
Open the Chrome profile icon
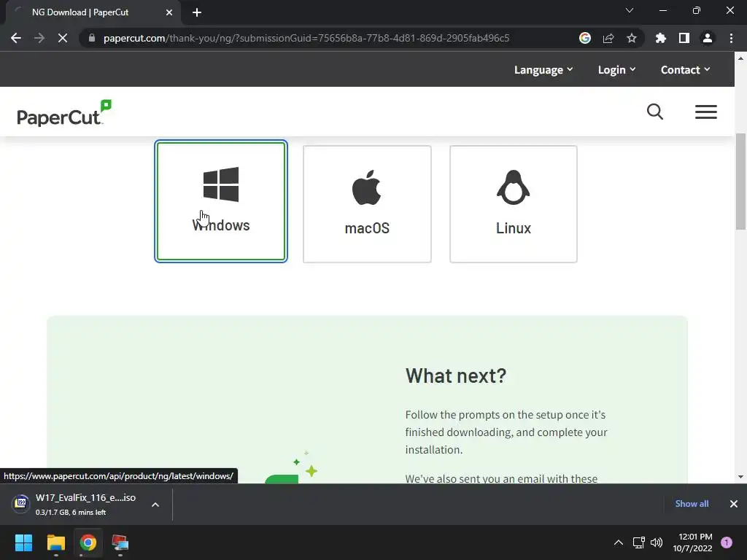(707, 38)
